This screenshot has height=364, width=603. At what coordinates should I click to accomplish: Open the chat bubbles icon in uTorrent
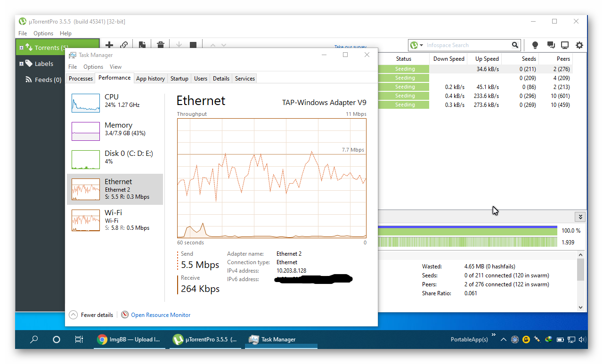click(551, 45)
